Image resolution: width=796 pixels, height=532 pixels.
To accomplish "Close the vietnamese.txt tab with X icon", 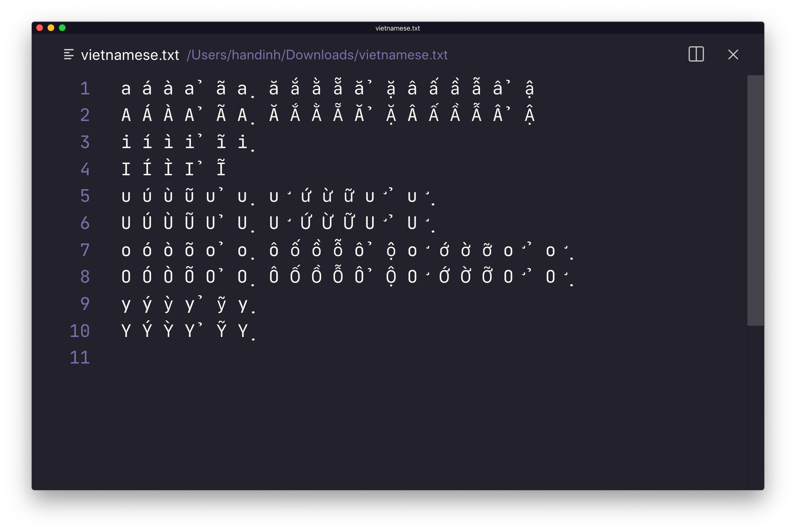I will [733, 55].
